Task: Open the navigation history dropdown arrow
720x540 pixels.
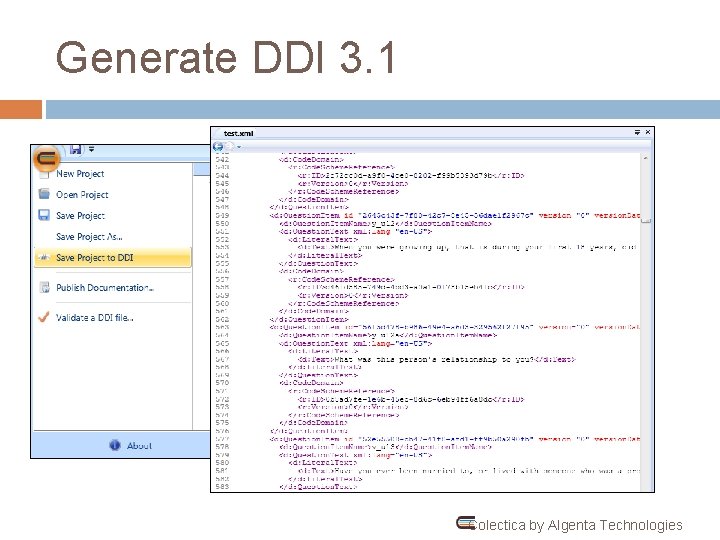Action: (239, 147)
